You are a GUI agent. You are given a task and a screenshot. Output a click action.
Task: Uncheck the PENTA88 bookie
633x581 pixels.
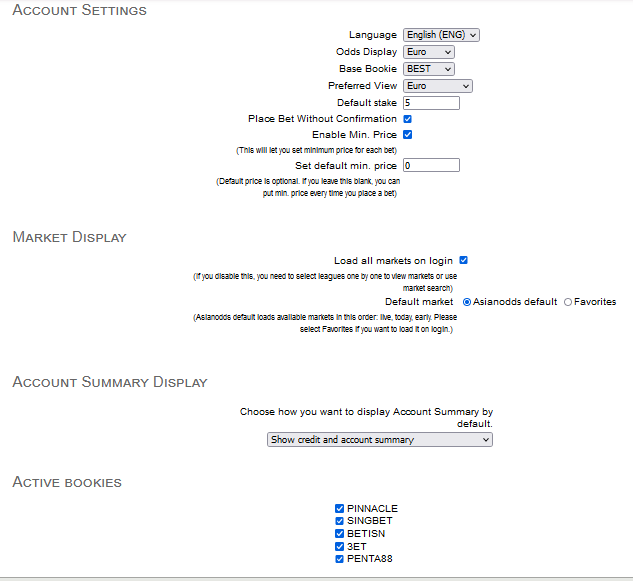coord(340,559)
